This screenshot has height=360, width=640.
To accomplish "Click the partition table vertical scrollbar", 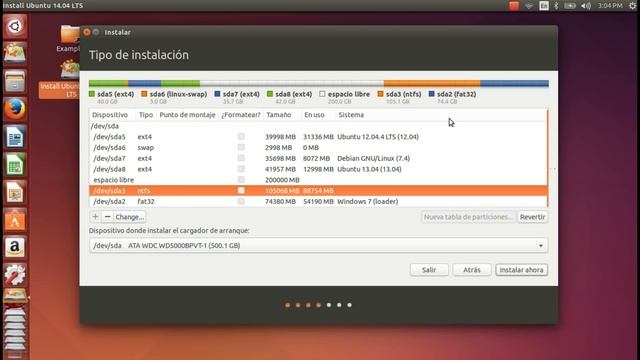I will 547,158.
